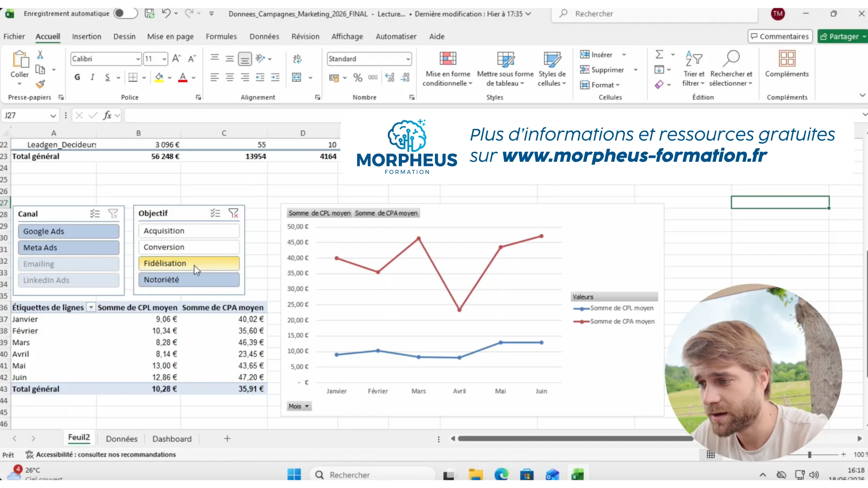Toggle italic with the I button

[92, 77]
